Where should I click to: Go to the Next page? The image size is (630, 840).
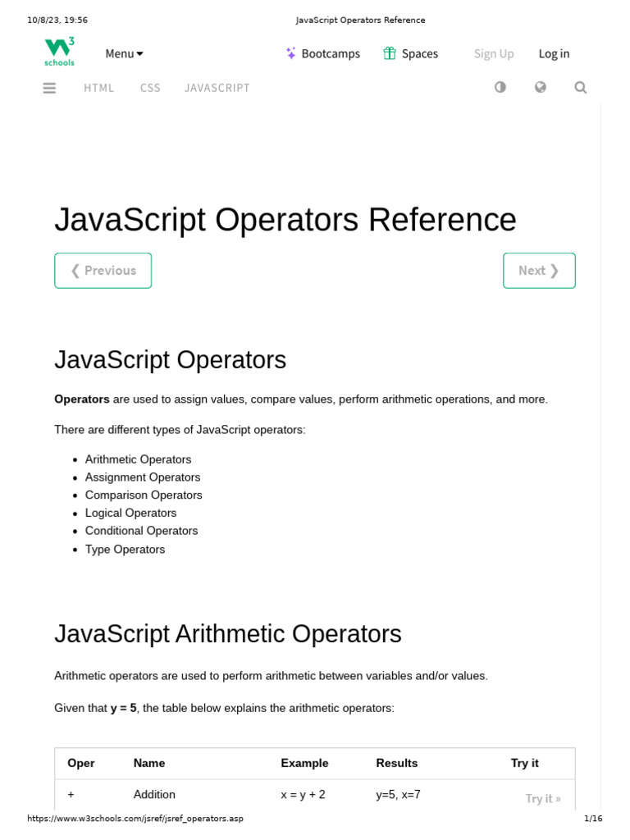click(539, 271)
